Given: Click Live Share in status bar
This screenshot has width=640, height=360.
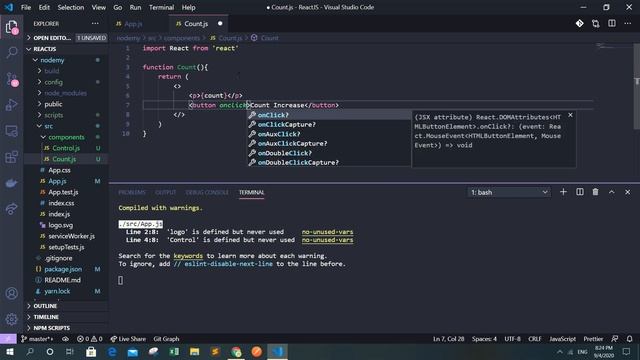Looking at the screenshot, I should coord(128,339).
